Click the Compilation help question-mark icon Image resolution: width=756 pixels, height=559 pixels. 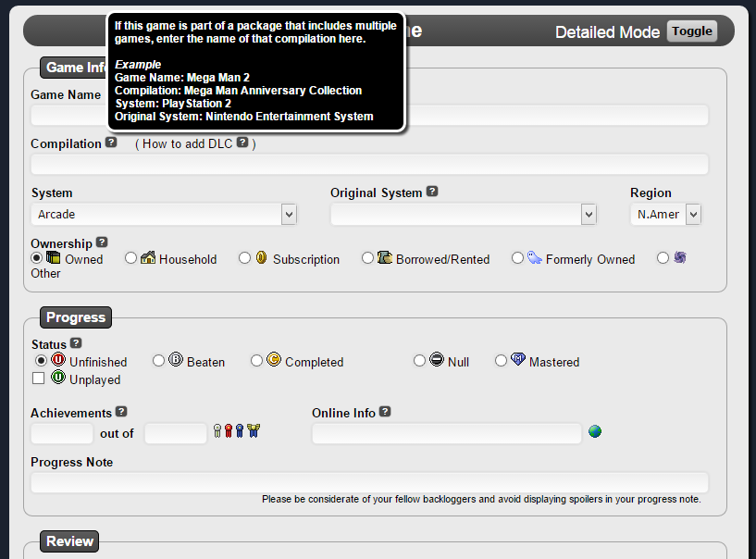(x=111, y=143)
